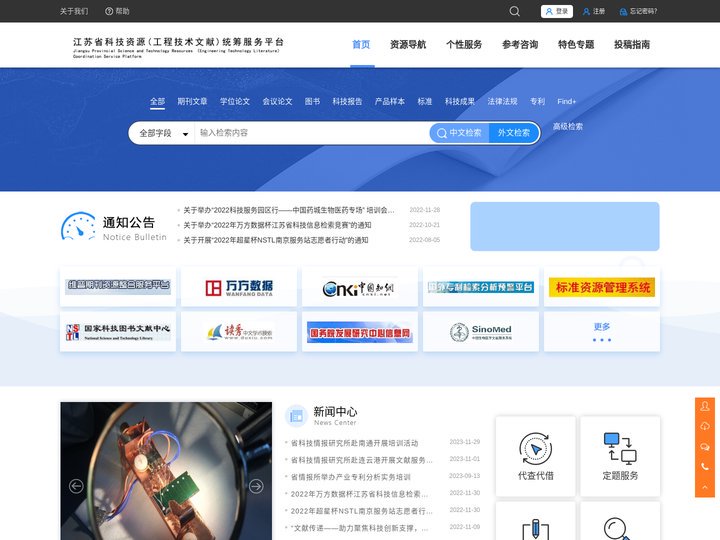Viewport: 720px width, 540px height.
Task: Open the 帮助 help link
Action: click(x=117, y=11)
